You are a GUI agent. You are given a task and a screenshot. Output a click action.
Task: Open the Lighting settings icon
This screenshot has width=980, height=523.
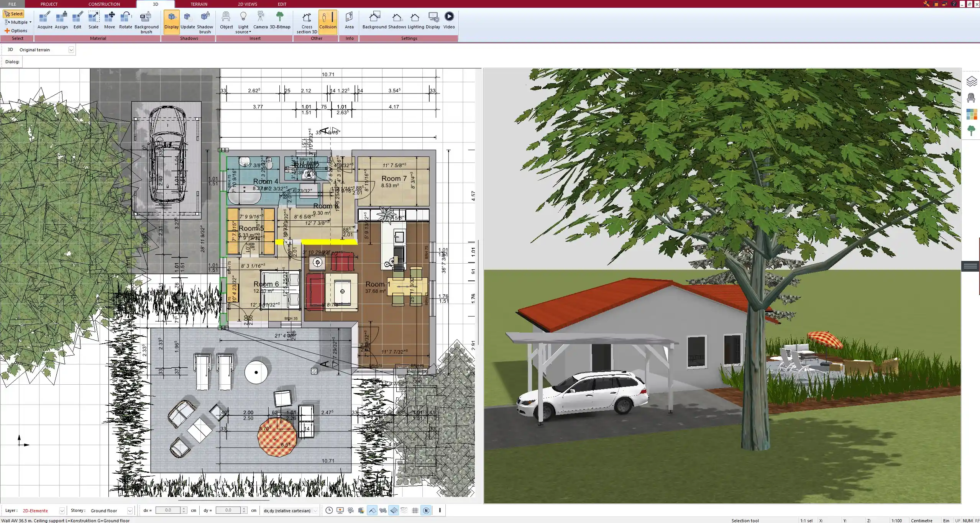pyautogui.click(x=415, y=20)
